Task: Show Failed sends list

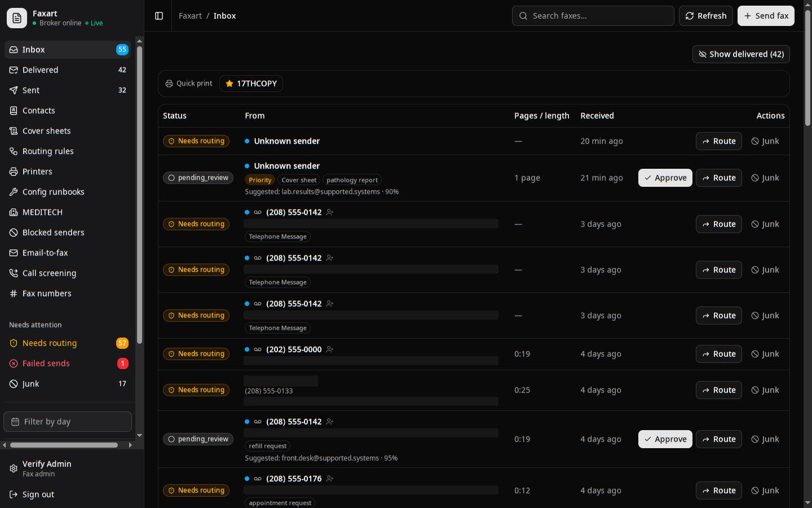Action: click(68, 364)
